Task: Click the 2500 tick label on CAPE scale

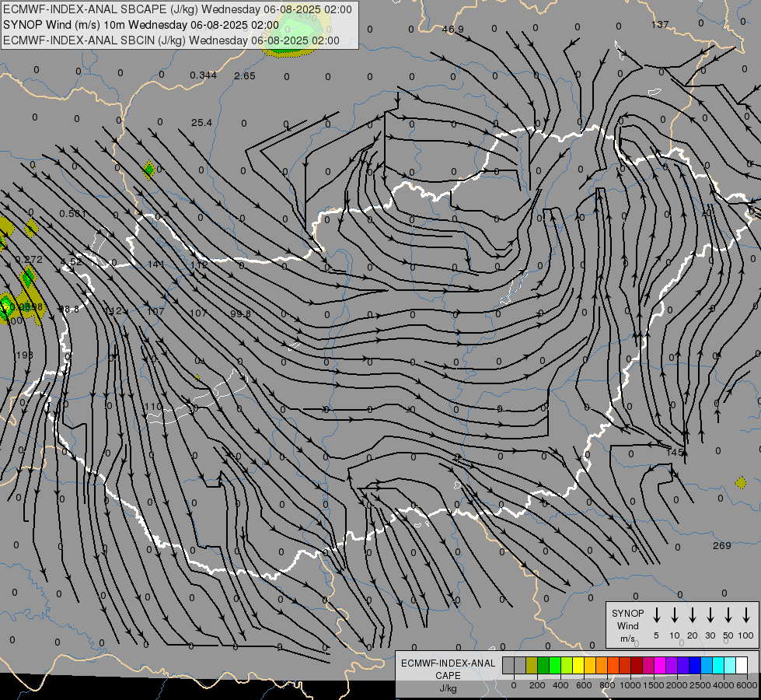Action: pos(700,685)
